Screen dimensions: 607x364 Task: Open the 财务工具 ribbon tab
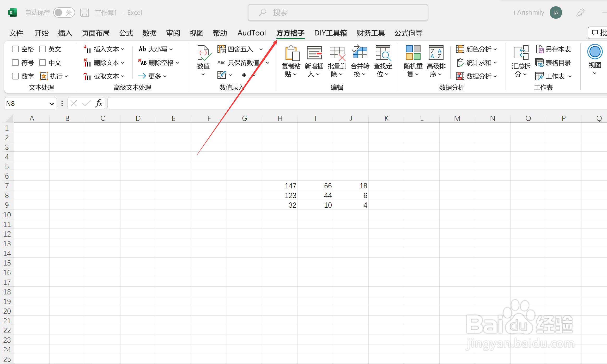[x=371, y=33]
